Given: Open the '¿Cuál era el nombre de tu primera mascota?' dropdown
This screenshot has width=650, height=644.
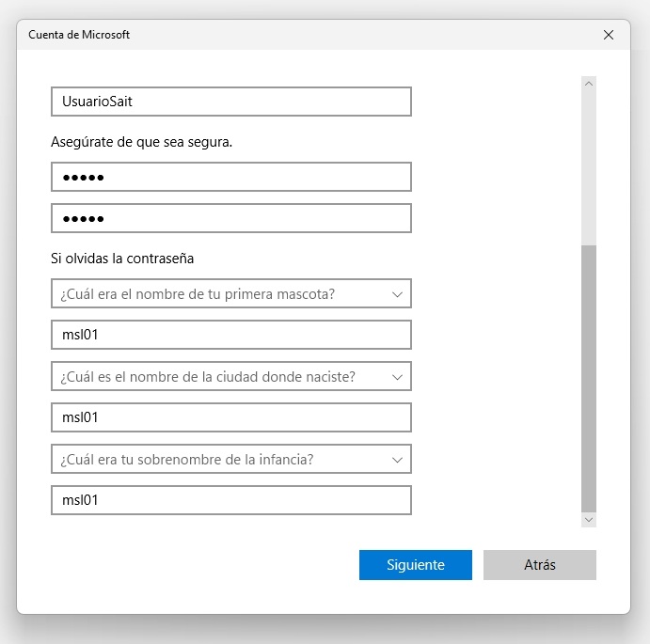Looking at the screenshot, I should (230, 294).
